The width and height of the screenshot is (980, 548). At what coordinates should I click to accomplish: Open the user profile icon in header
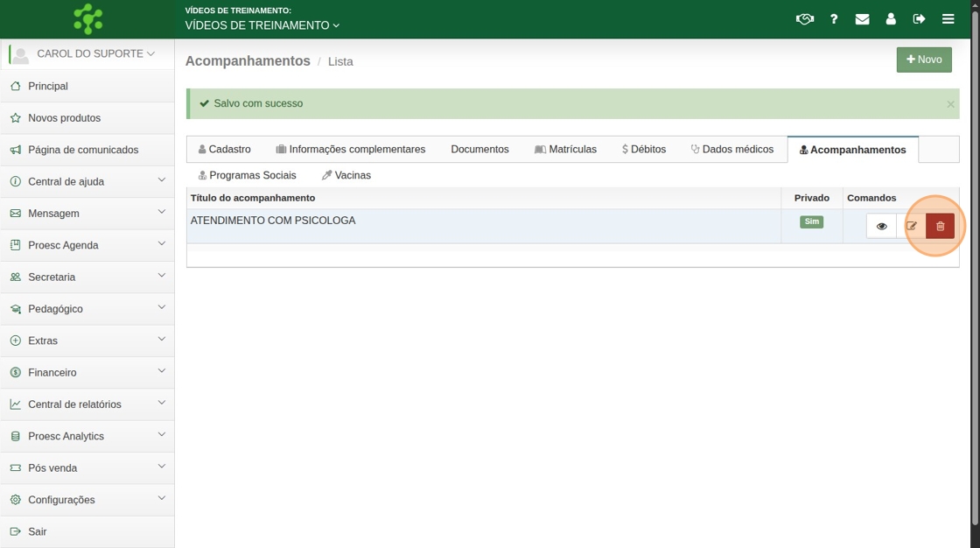point(891,18)
